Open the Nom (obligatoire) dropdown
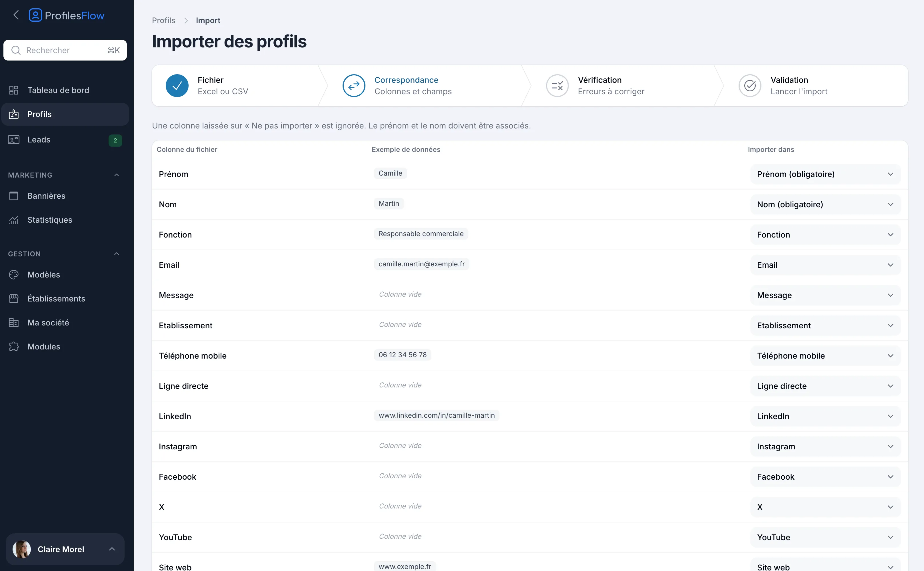 coord(825,204)
